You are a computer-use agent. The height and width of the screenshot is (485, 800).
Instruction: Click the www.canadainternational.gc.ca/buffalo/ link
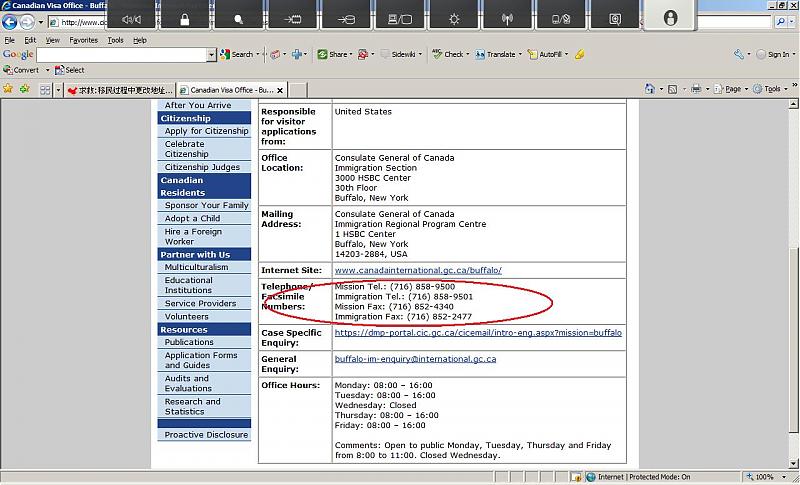418,270
